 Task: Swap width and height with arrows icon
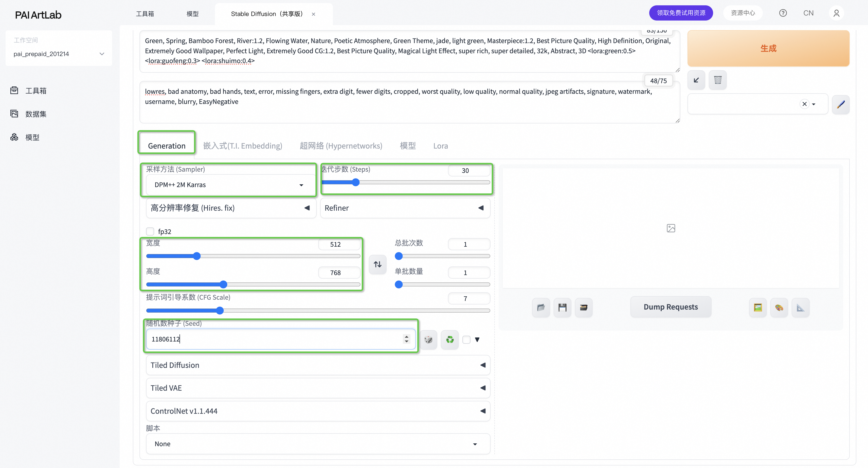point(377,264)
